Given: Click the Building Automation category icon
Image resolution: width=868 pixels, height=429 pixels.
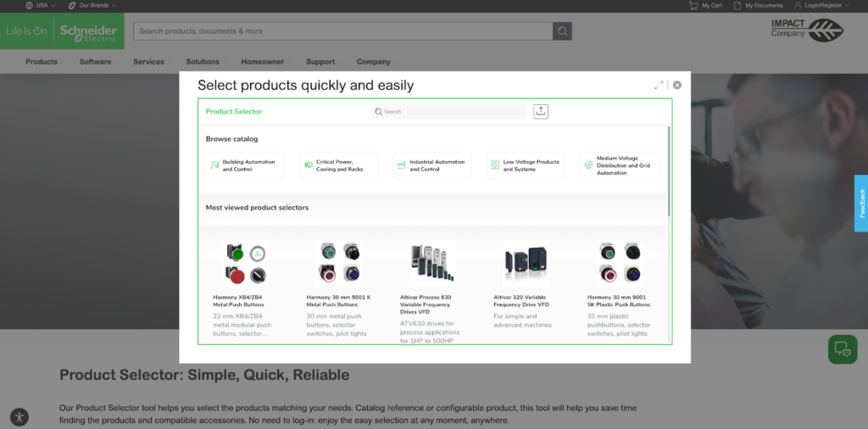Looking at the screenshot, I should (214, 165).
